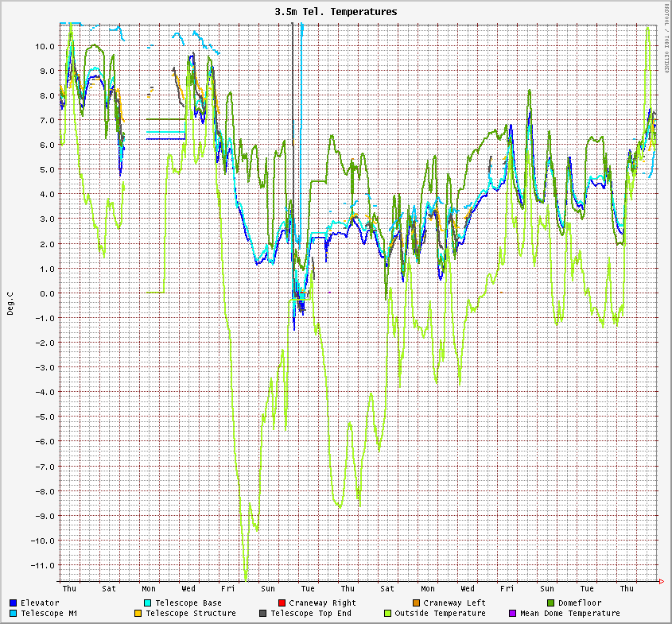Click the cyan Telescope Base legend swatch
Screen dimensions: 672x624
[x=147, y=603]
